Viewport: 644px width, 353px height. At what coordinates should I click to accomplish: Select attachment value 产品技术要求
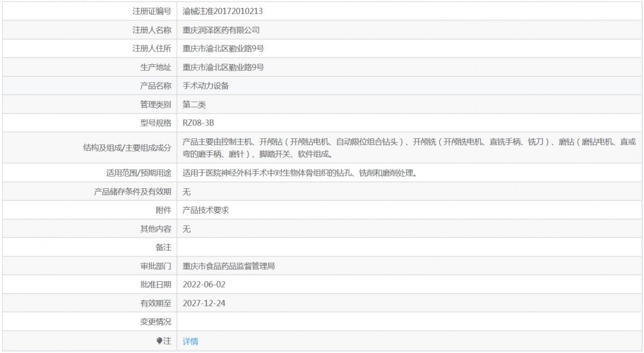pos(206,210)
